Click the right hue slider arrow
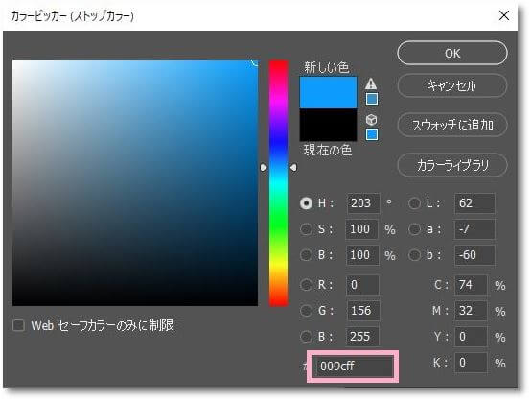532x402 pixels. pos(293,167)
